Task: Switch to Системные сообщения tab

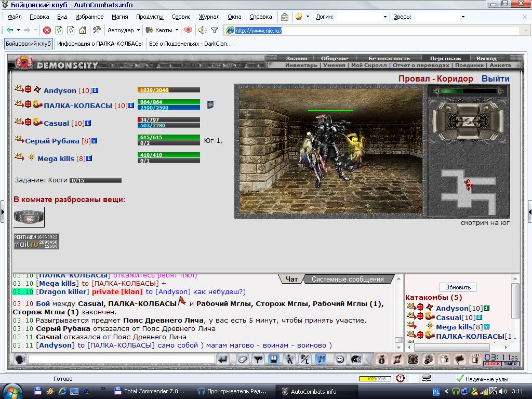Action: 348,279
